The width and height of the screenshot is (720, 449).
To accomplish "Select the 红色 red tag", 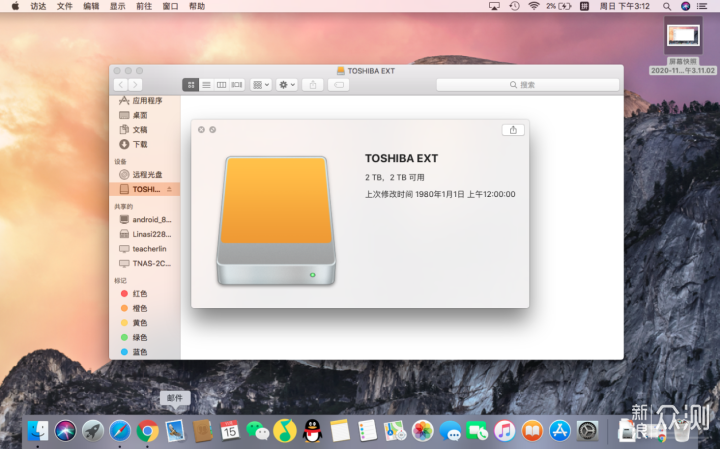I will coord(145,293).
